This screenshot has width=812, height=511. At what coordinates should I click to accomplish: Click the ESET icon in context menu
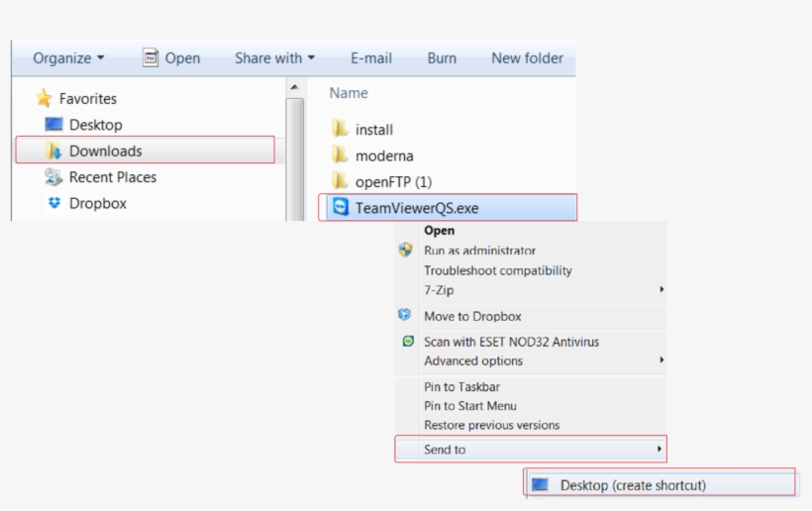pos(408,342)
